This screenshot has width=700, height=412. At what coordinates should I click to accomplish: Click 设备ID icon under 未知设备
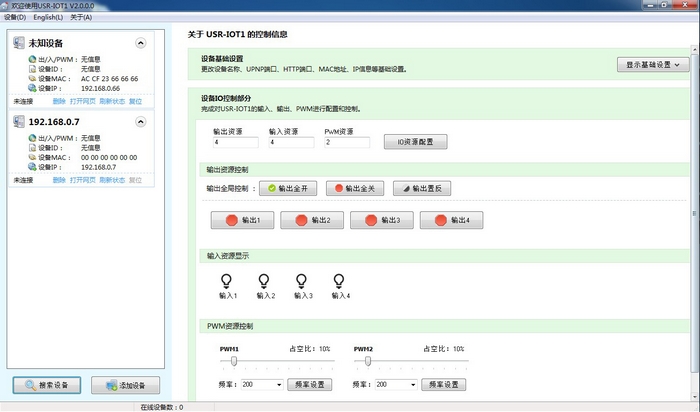32,69
